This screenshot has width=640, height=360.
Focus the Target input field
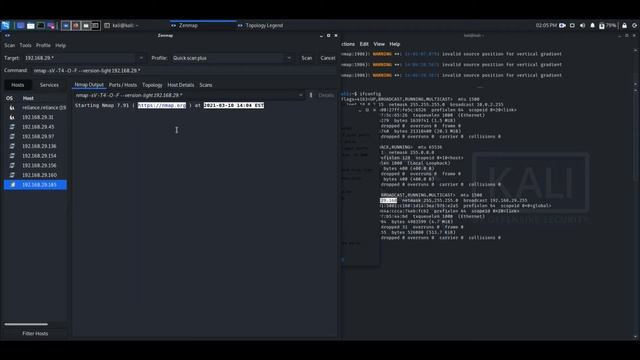(80, 58)
